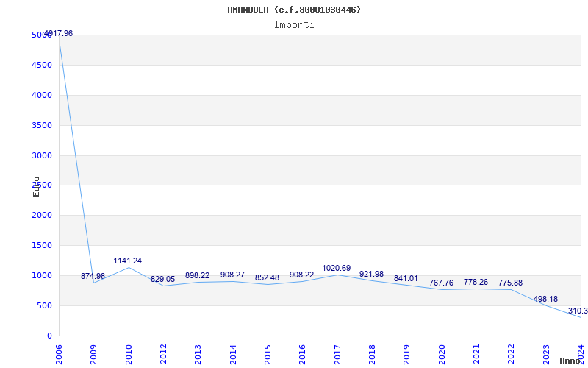Click the Importi subtitle
This screenshot has width=588, height=368.
point(294,25)
